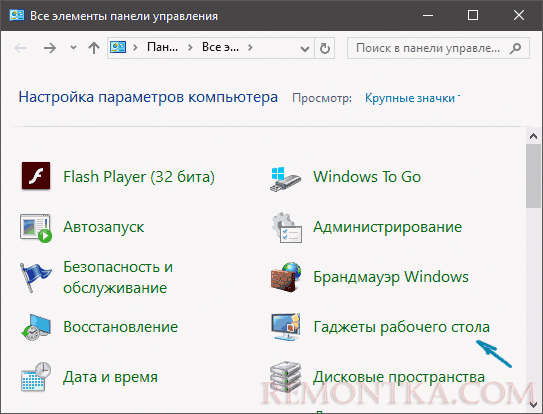Viewport: 543px width, 414px height.
Task: Open Дисковые пространства link
Action: coord(399,377)
